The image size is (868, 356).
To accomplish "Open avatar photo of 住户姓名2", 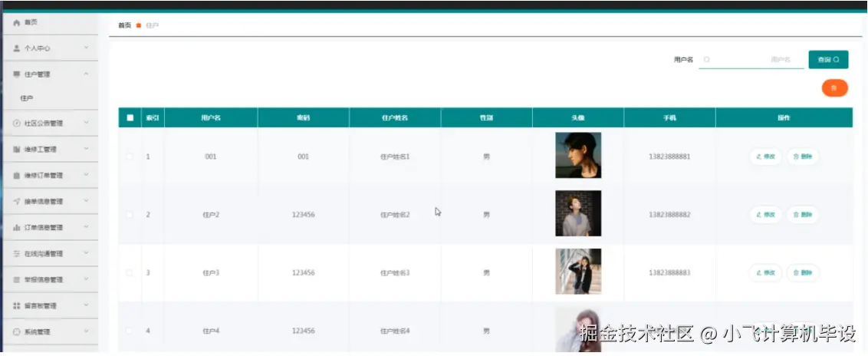I will click(578, 213).
